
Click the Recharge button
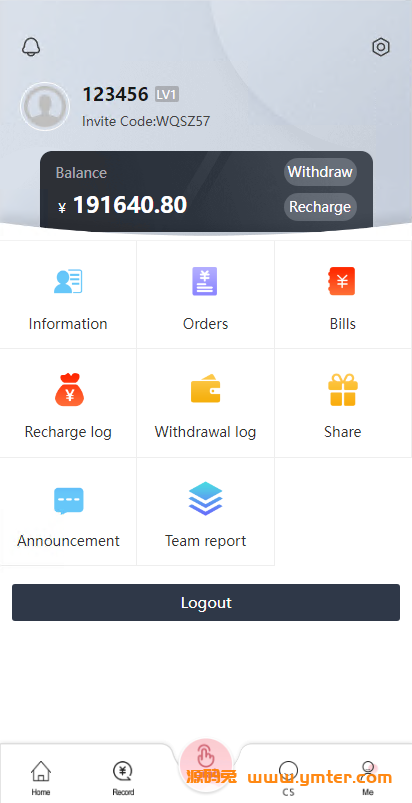(x=320, y=207)
